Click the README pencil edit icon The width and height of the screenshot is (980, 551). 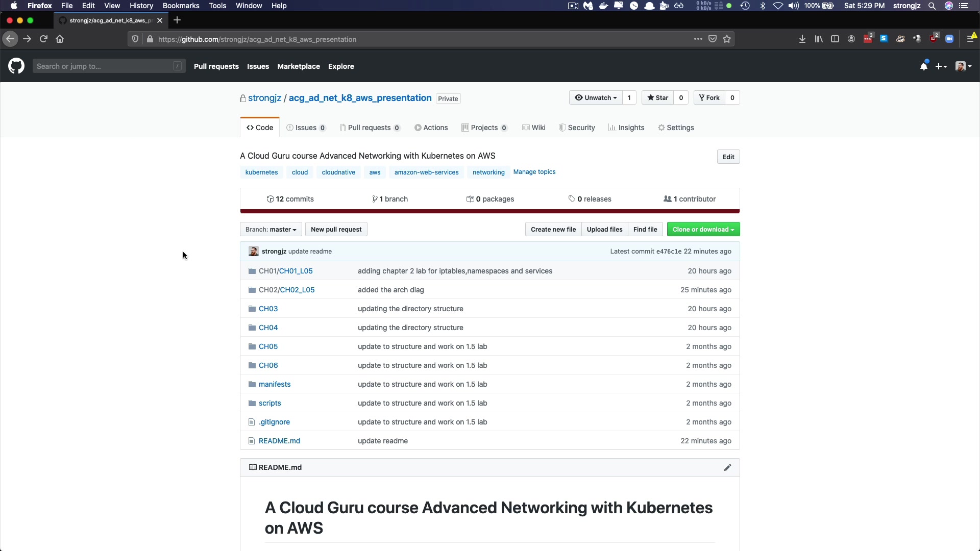[727, 467]
